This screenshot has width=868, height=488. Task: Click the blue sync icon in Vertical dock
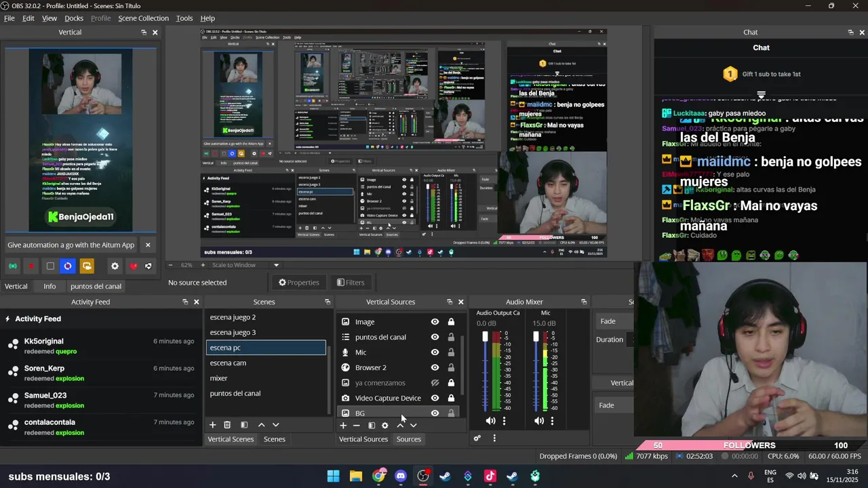coord(68,266)
